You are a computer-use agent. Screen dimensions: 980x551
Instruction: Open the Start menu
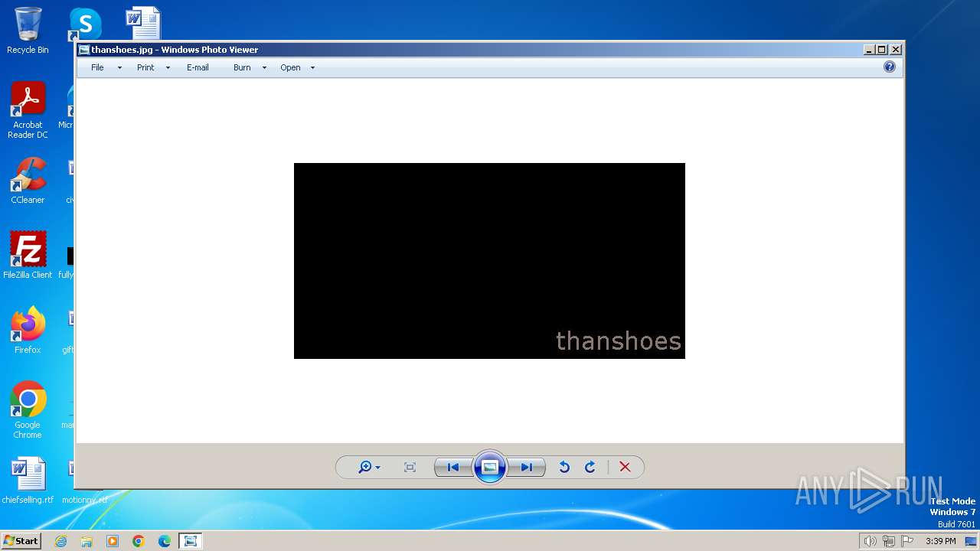[x=21, y=541]
